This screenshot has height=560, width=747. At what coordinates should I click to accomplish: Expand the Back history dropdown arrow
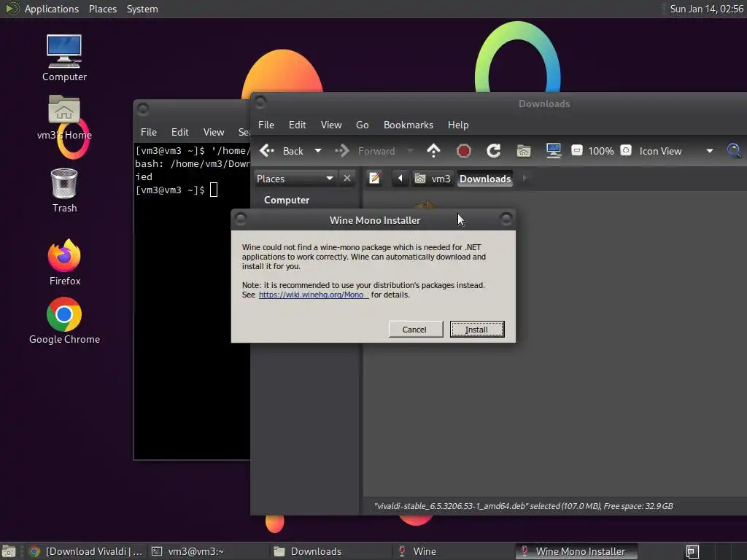point(318,151)
